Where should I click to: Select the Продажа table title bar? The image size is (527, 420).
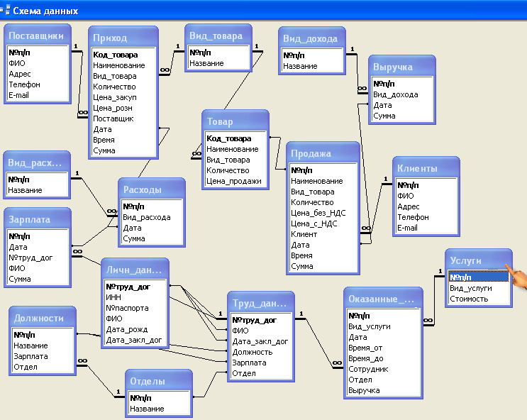coord(323,153)
